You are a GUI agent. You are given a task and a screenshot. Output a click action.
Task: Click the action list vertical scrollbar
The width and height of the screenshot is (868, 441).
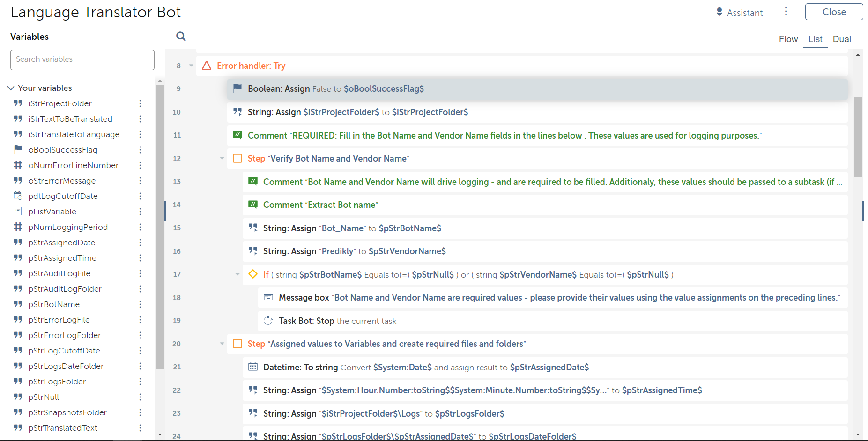point(858,137)
